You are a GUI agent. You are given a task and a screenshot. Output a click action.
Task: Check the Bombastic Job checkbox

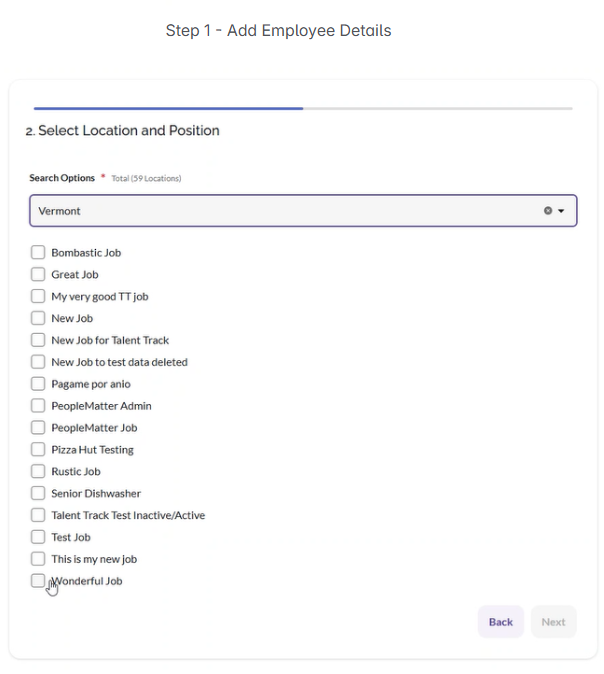(x=38, y=253)
